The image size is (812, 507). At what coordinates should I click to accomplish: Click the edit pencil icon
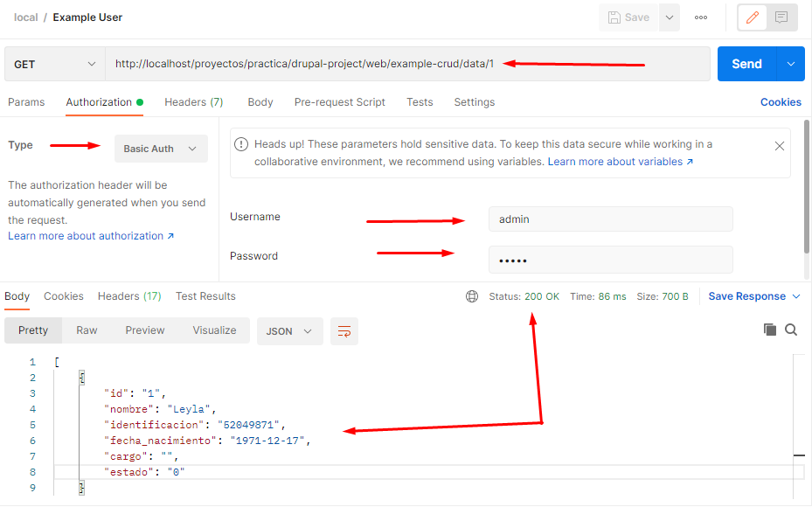click(752, 17)
